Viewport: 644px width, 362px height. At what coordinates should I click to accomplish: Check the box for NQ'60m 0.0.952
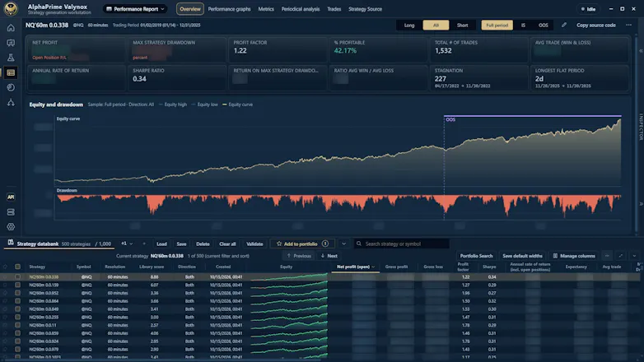17,293
